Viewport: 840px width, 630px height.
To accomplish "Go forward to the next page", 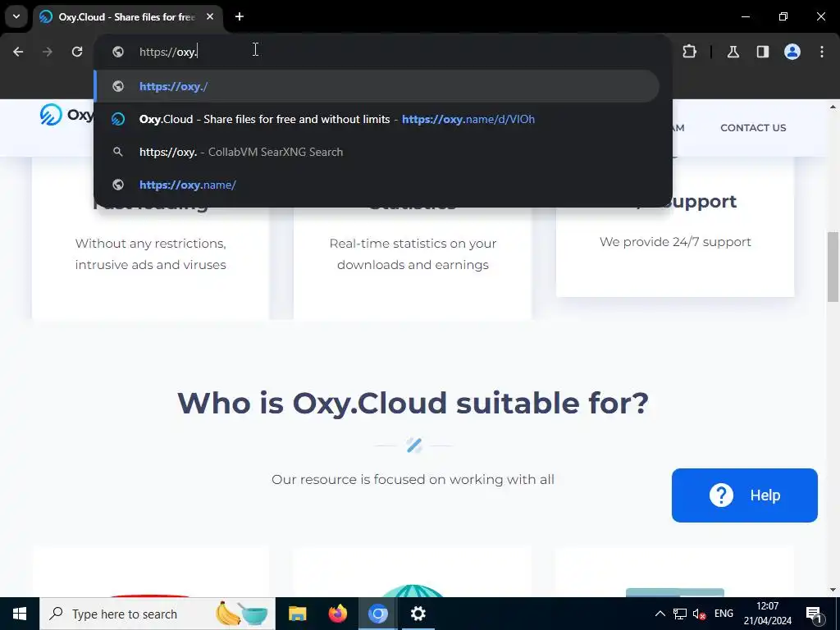I will click(x=48, y=52).
